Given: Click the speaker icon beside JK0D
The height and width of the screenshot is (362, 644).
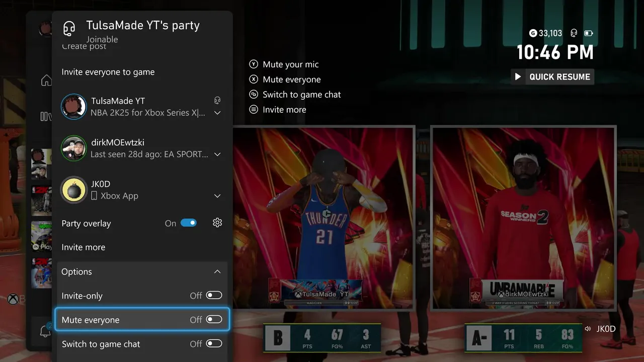Looking at the screenshot, I should 588,329.
